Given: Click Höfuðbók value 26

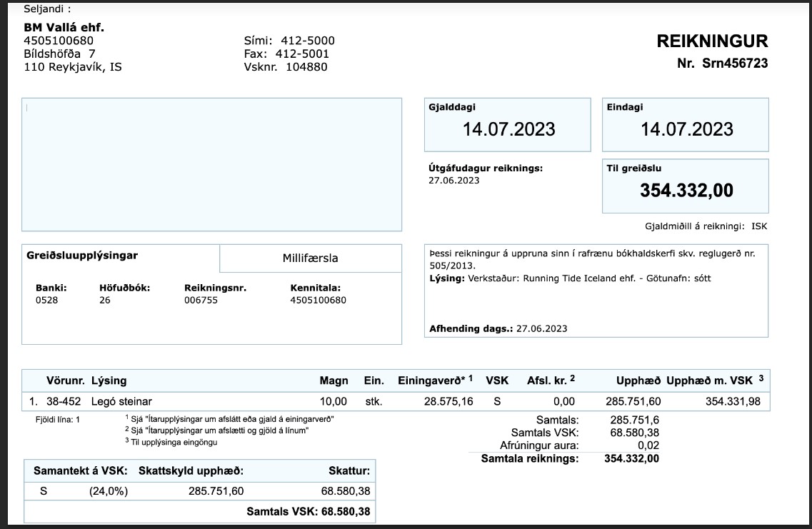Looking at the screenshot, I should pos(104,301).
